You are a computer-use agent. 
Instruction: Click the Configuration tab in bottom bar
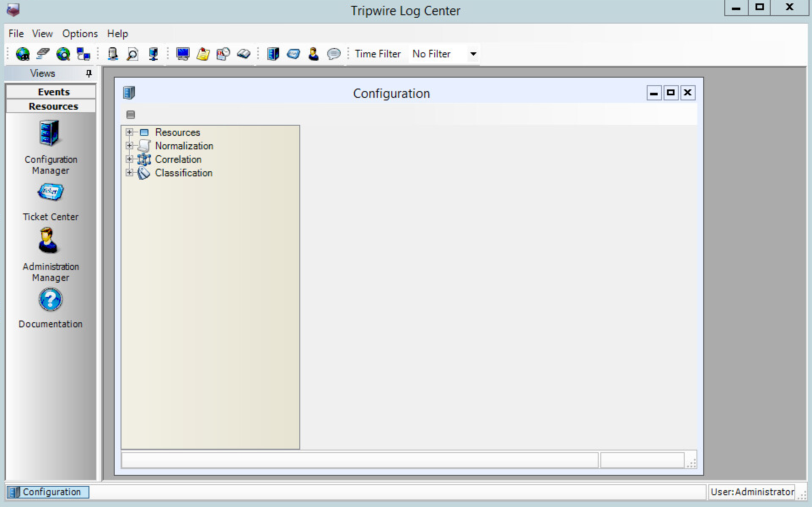[x=48, y=492]
